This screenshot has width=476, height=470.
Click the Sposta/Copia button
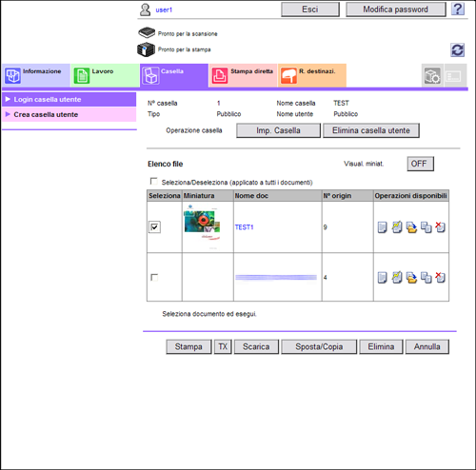point(319,346)
